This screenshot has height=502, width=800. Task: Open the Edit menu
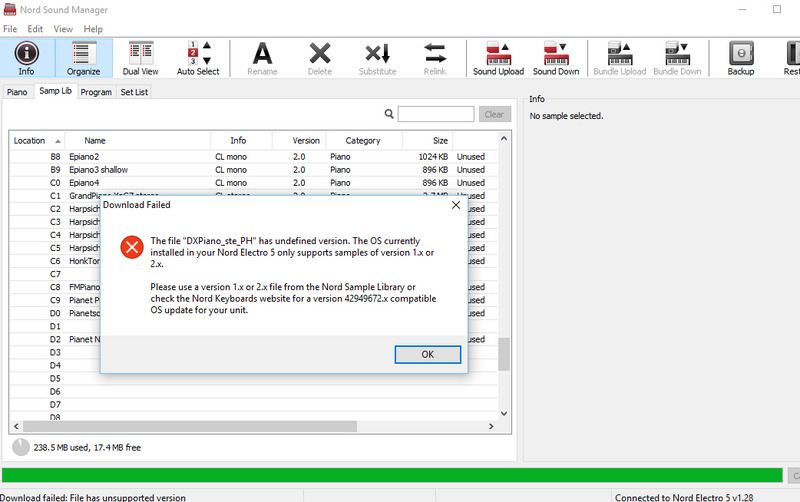point(35,29)
